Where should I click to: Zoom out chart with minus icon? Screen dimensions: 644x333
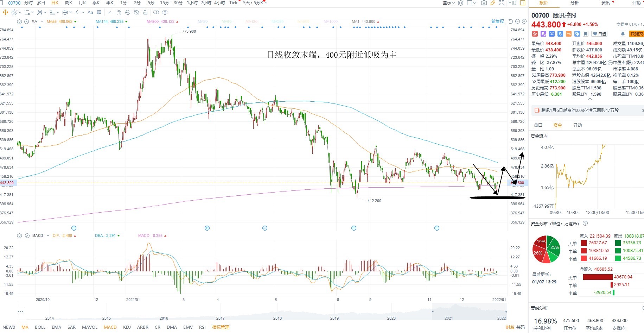click(517, 21)
